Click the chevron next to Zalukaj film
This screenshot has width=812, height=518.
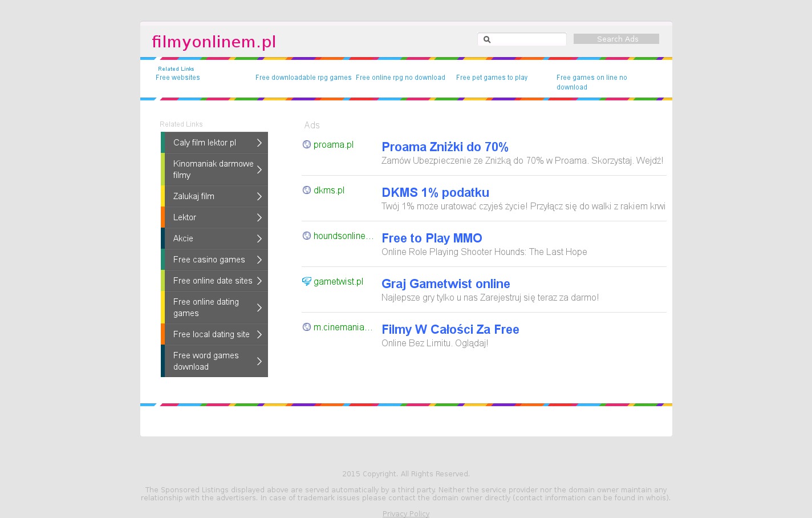259,196
